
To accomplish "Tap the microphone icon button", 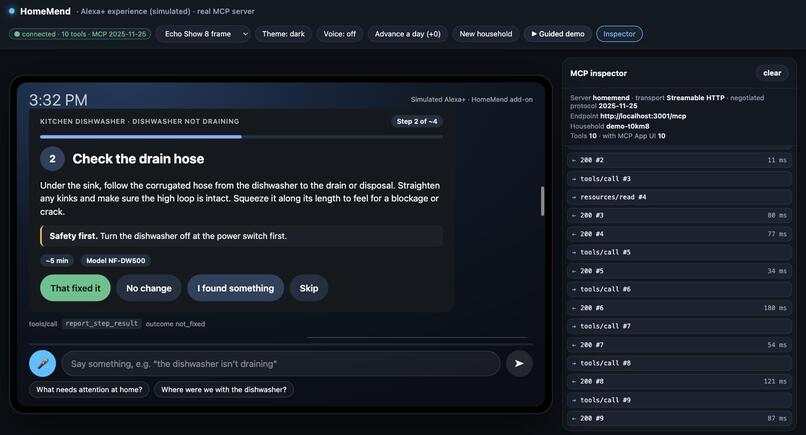I will [x=42, y=364].
